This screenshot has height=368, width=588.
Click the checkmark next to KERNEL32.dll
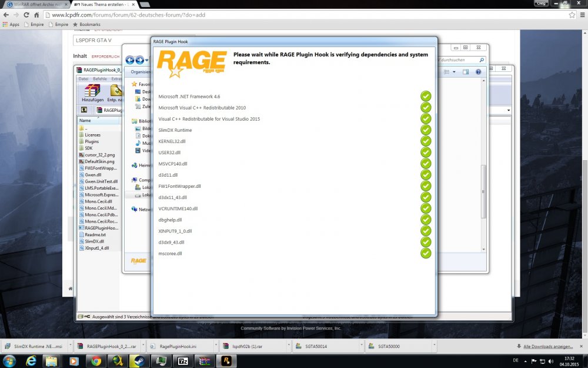(x=426, y=141)
